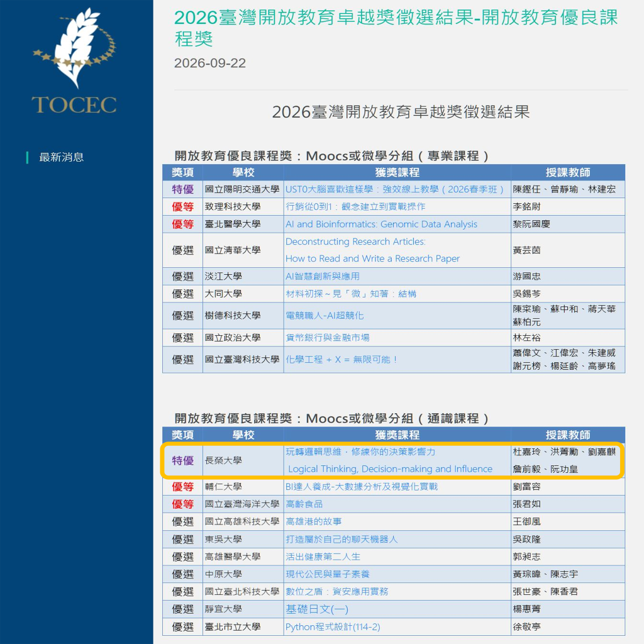Open BI達人養成 data analysis course link
The image size is (644, 644).
[x=362, y=487]
